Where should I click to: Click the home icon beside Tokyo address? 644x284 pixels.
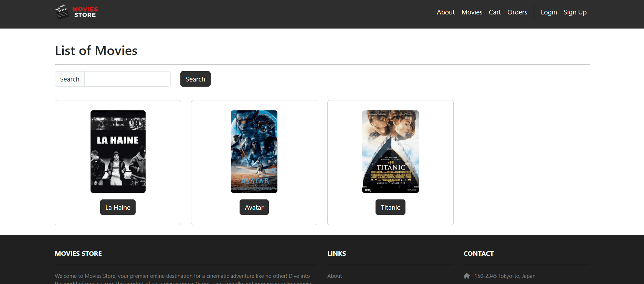coord(467,276)
